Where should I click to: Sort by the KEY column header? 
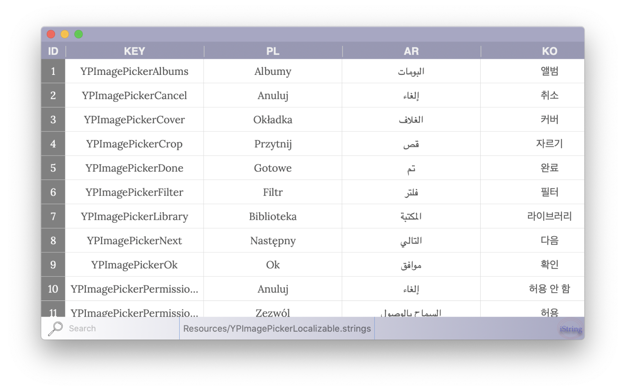point(135,51)
